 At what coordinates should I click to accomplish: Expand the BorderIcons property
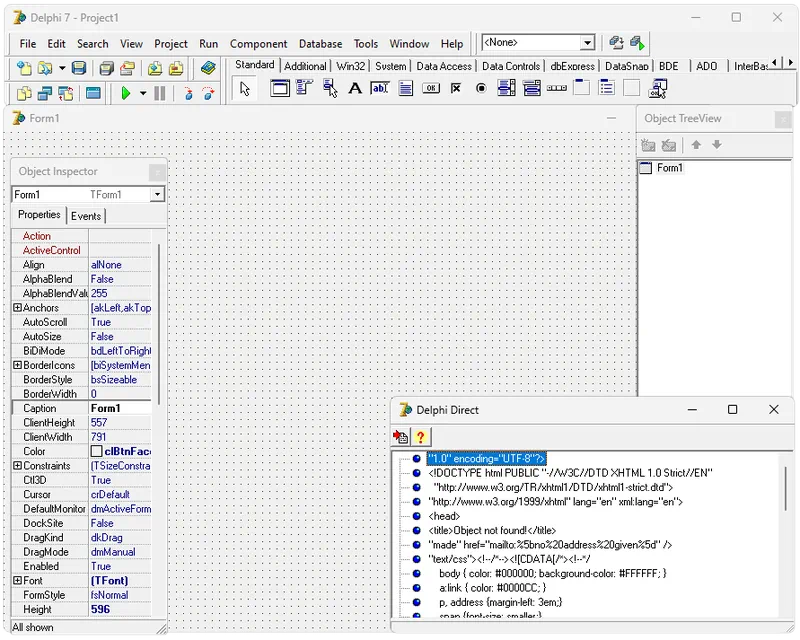[17, 365]
